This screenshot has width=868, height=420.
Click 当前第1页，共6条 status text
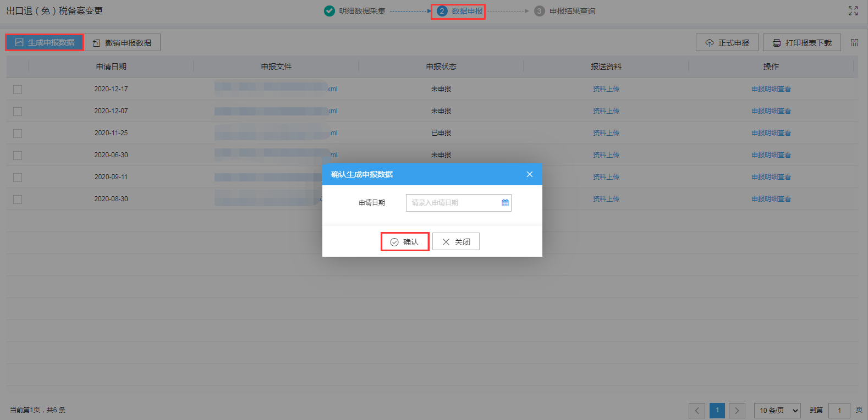pyautogui.click(x=37, y=410)
